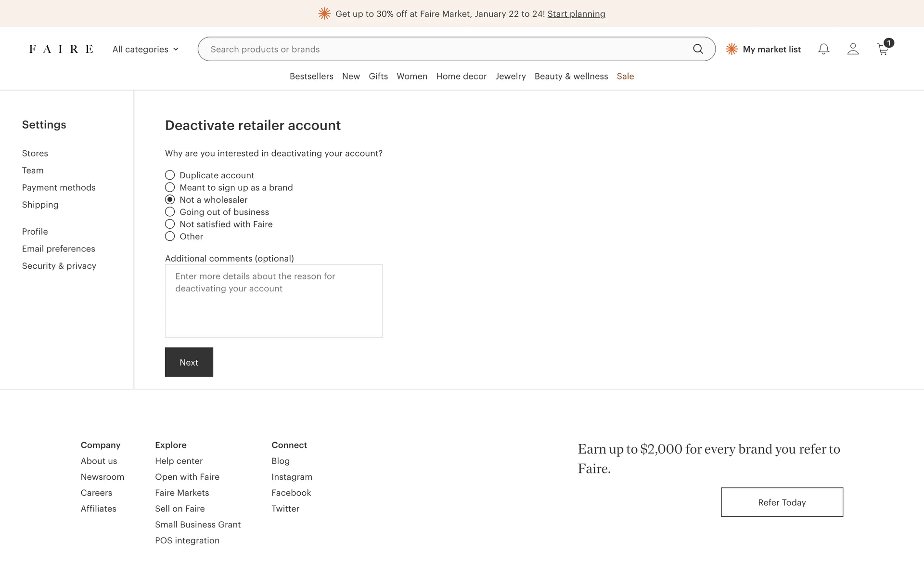Go to the Sale category

(x=625, y=76)
